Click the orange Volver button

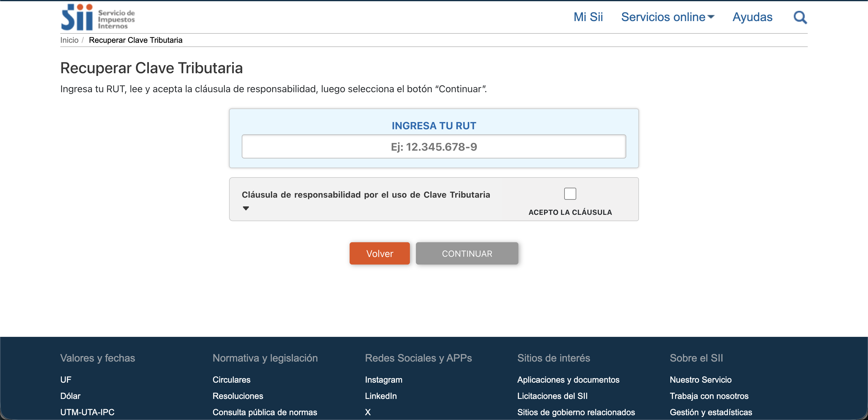tap(379, 253)
